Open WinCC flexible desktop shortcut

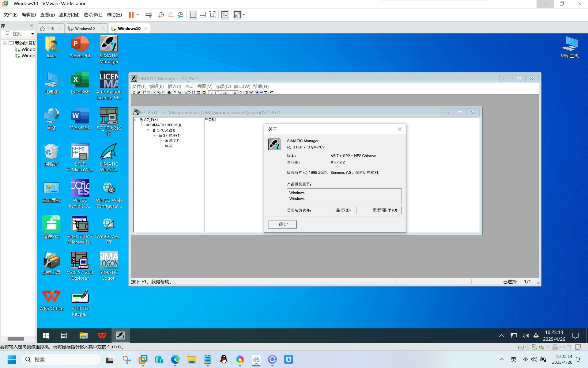pos(80,194)
